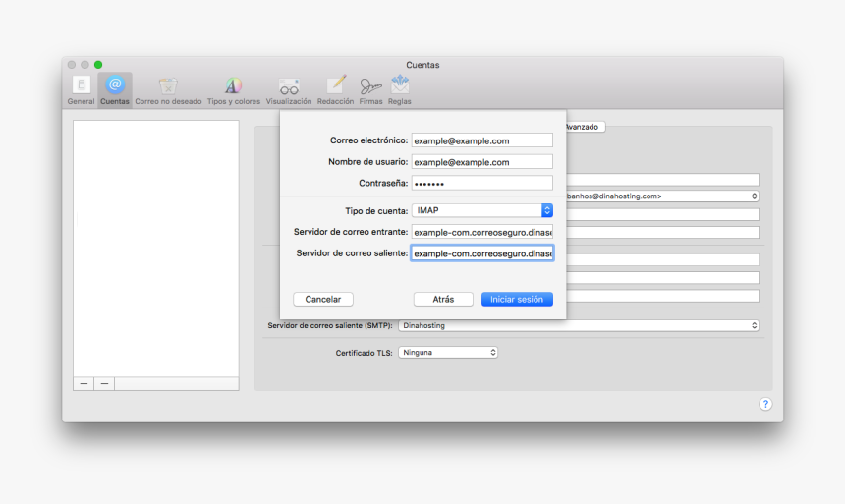The image size is (845, 504).
Task: Click the Servidor de correo saliente field
Action: 482,253
